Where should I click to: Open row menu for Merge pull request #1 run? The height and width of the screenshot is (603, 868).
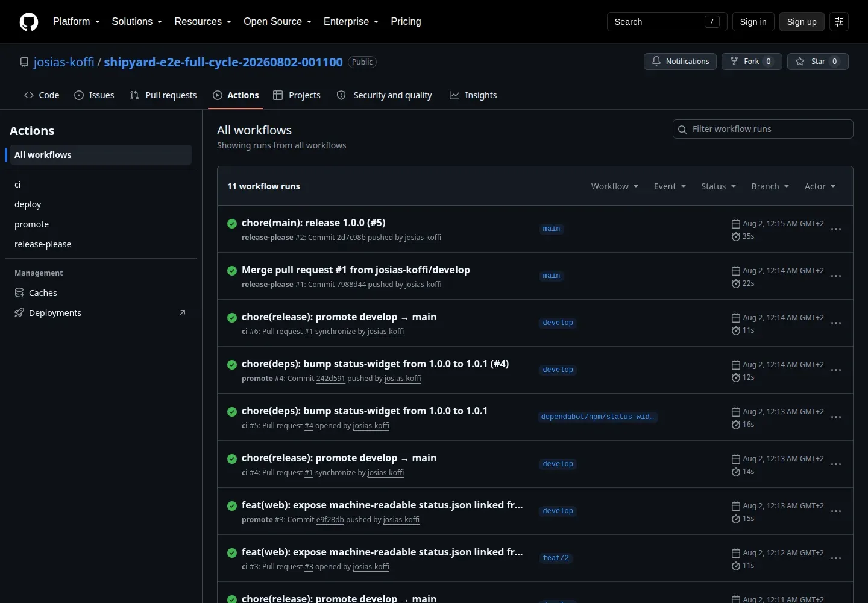click(x=836, y=276)
